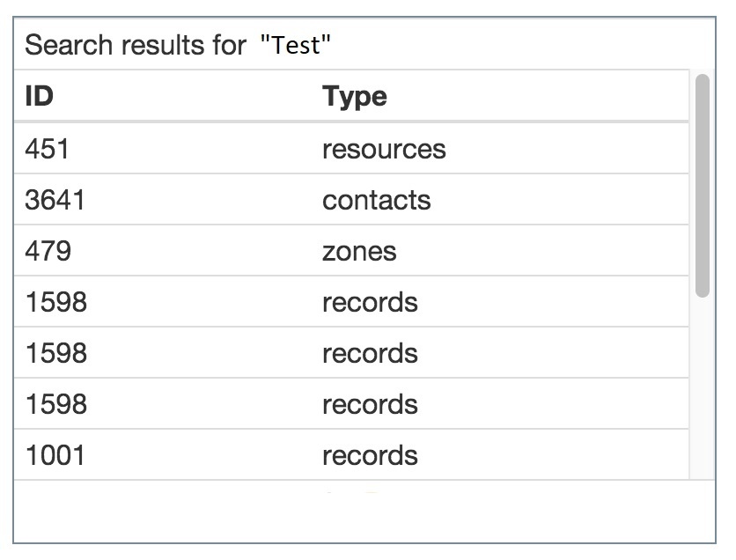Click the "Search results for" heading text
This screenshot has height=560, width=736.
tap(136, 45)
